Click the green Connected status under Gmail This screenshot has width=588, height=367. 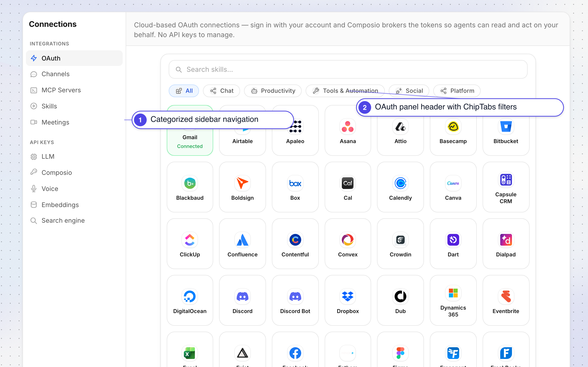tap(190, 146)
